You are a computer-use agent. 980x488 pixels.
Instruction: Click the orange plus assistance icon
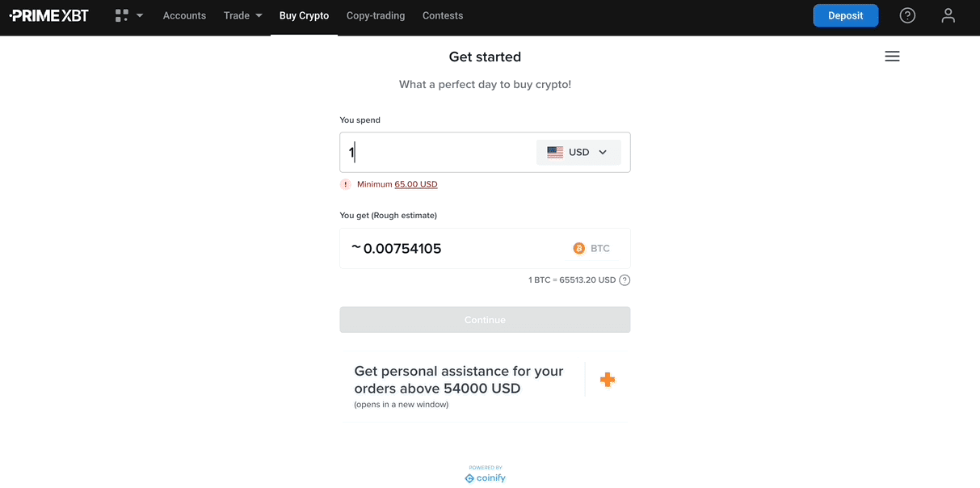pyautogui.click(x=608, y=379)
